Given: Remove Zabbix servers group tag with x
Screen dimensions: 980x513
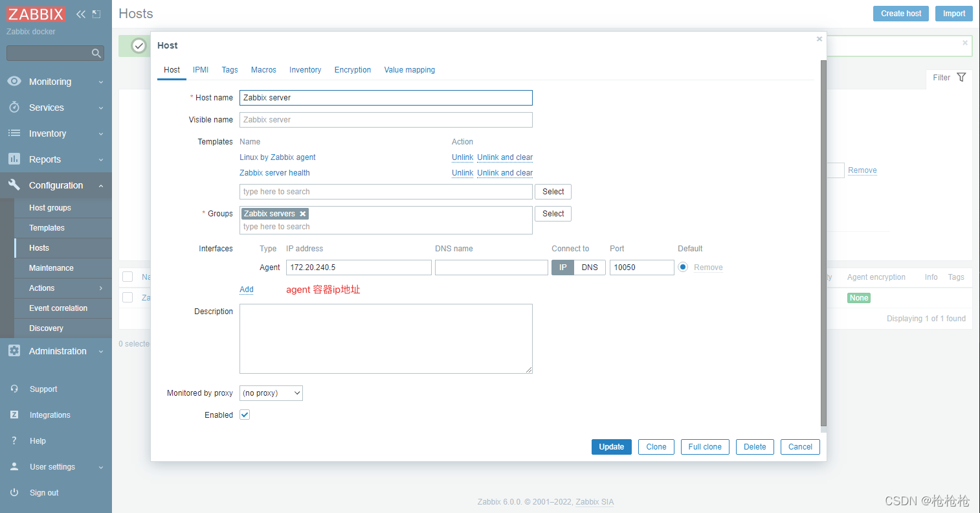Looking at the screenshot, I should [x=302, y=214].
